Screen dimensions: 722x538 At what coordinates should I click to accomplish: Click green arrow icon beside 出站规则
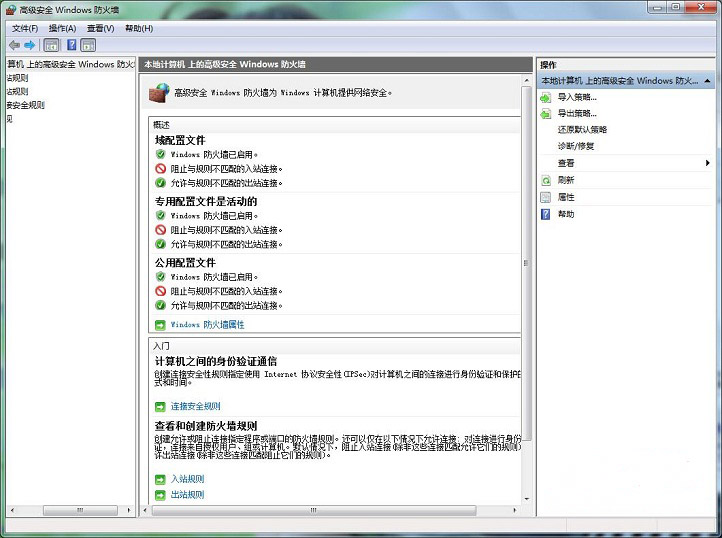click(160, 495)
